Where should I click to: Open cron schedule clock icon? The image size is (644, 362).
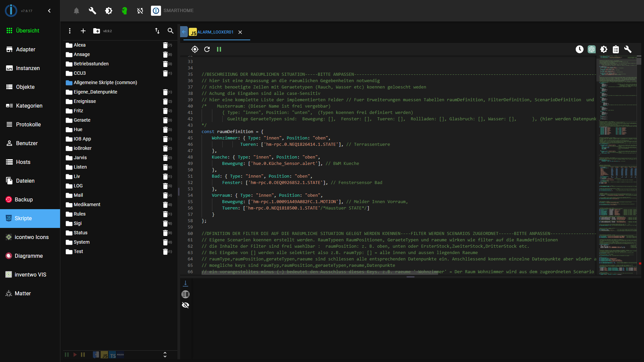[x=580, y=49]
